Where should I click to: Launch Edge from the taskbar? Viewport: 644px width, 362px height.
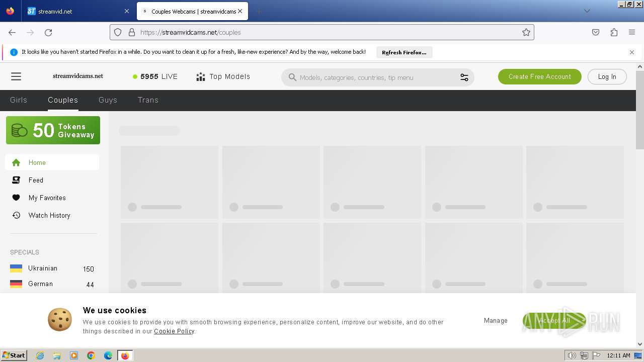[x=108, y=355]
